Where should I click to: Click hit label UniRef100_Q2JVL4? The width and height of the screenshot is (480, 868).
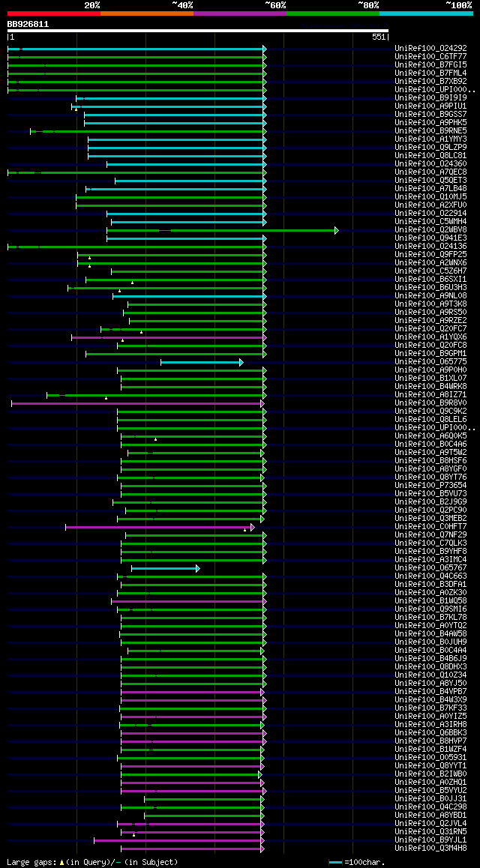click(430, 823)
